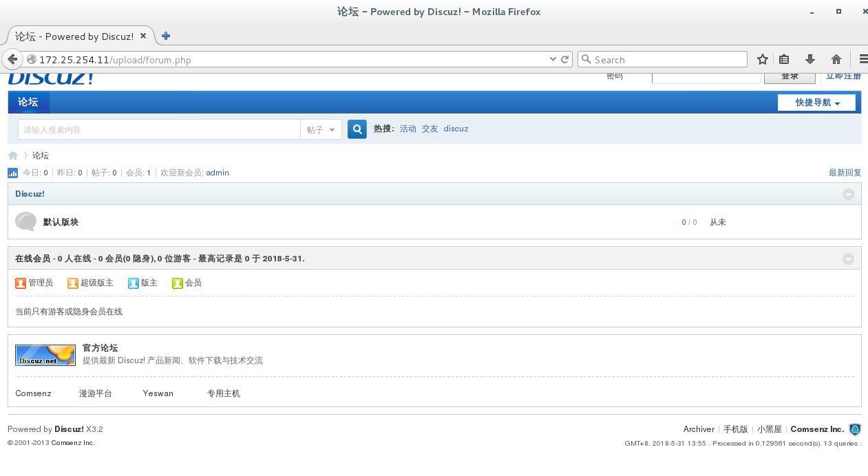Click the 管理员 orange user icon
Image resolution: width=868 pixels, height=476 pixels.
click(x=21, y=283)
